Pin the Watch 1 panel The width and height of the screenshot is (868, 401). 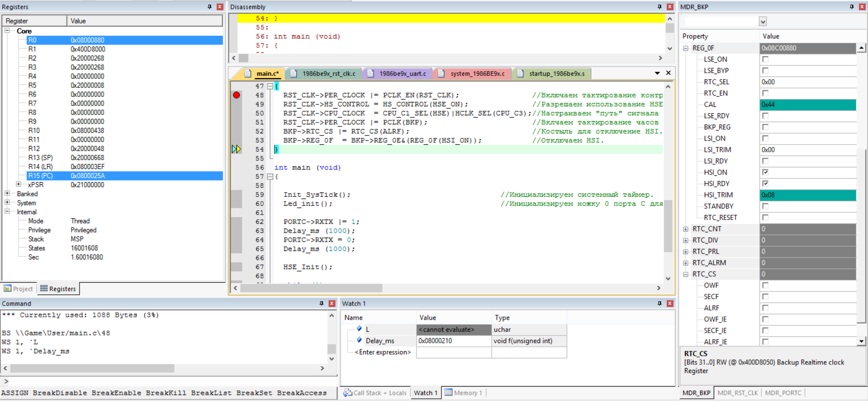point(659,303)
